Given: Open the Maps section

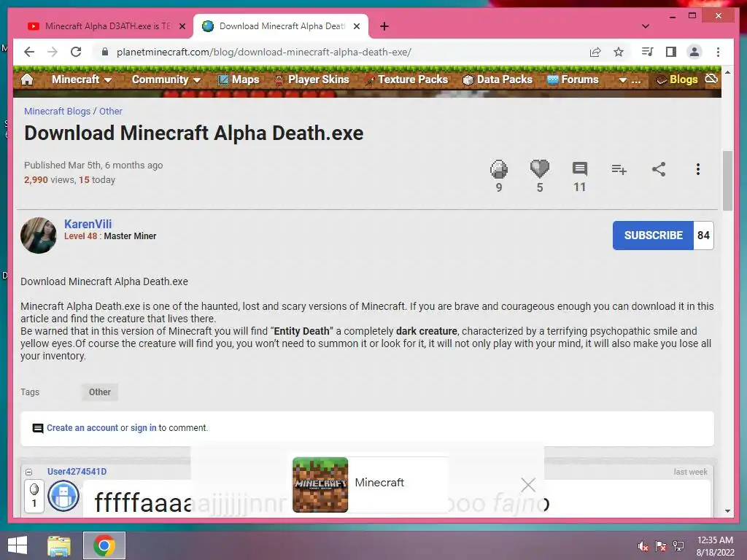Looking at the screenshot, I should click(239, 79).
